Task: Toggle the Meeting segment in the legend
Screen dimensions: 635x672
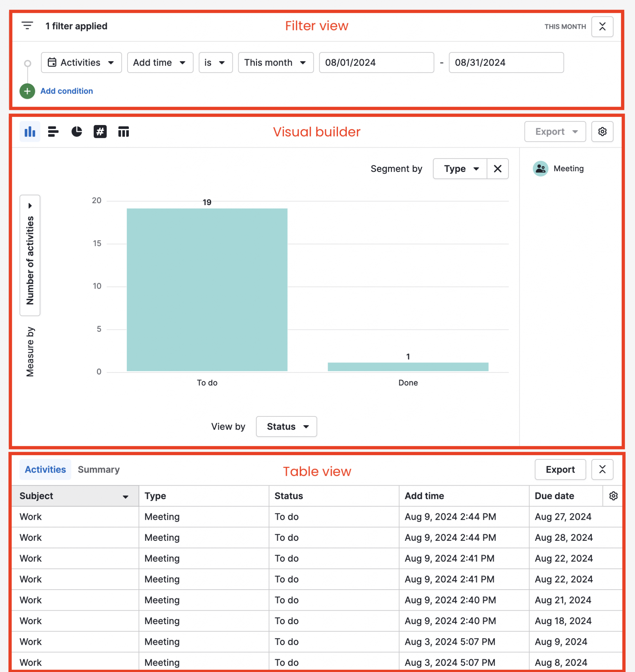Action: 559,168
